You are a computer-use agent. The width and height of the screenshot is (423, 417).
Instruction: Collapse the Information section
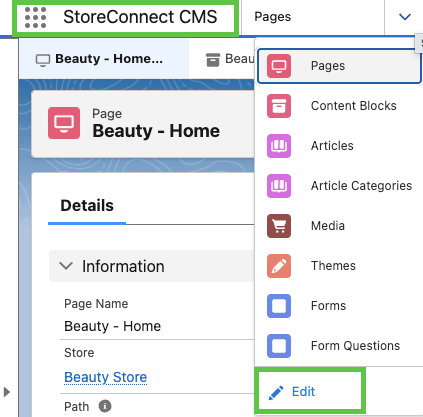[66, 266]
